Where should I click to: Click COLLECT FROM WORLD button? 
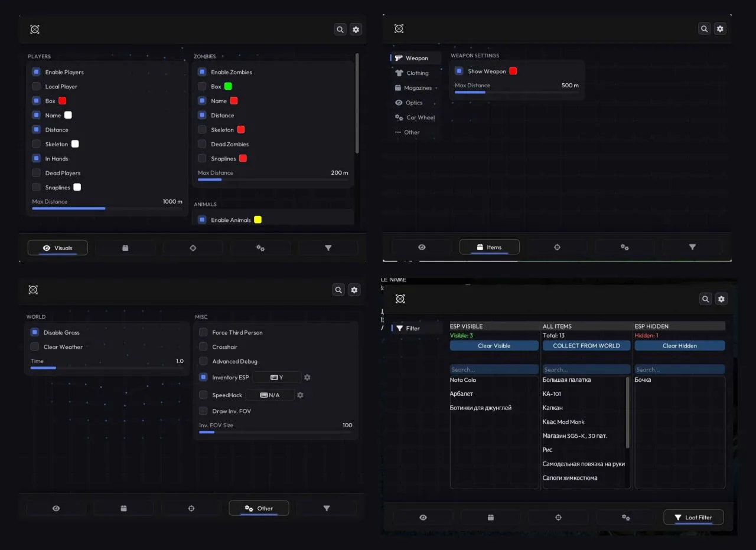coord(586,346)
